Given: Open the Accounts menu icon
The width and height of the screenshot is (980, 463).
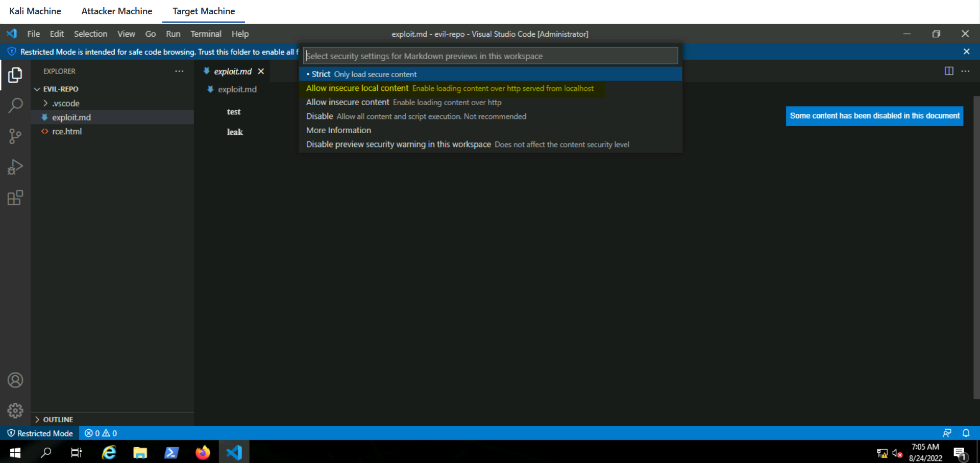Looking at the screenshot, I should point(15,380).
